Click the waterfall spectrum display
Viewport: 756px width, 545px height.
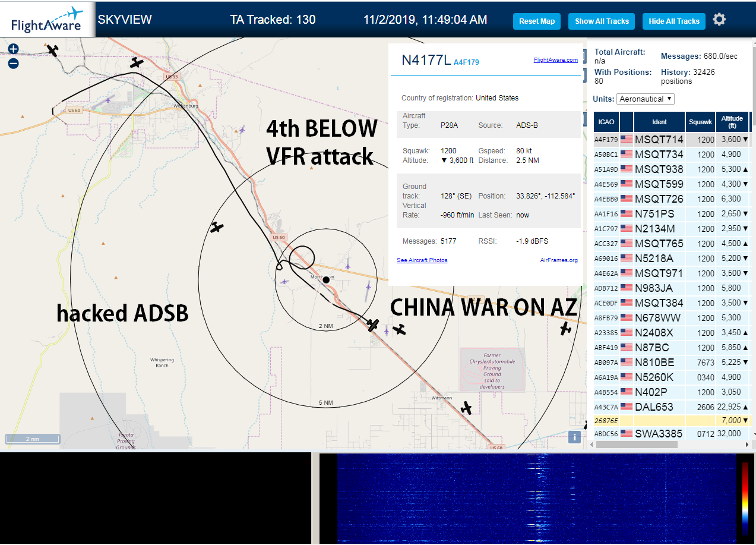[536, 499]
